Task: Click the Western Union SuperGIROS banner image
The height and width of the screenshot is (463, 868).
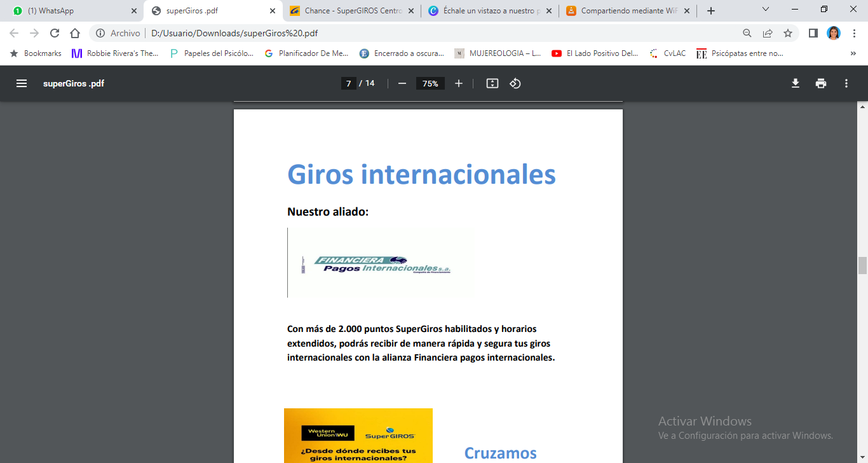Action: (x=358, y=436)
